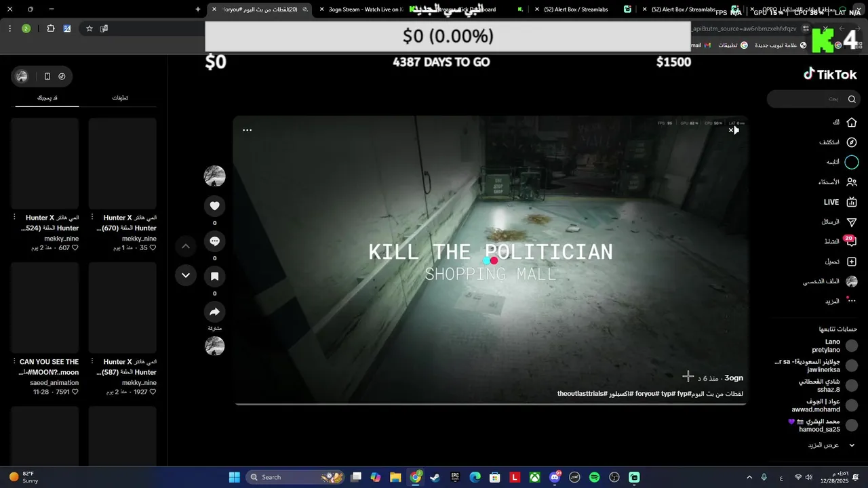Open TikTok home logo
This screenshot has width=868, height=488.
(x=830, y=75)
